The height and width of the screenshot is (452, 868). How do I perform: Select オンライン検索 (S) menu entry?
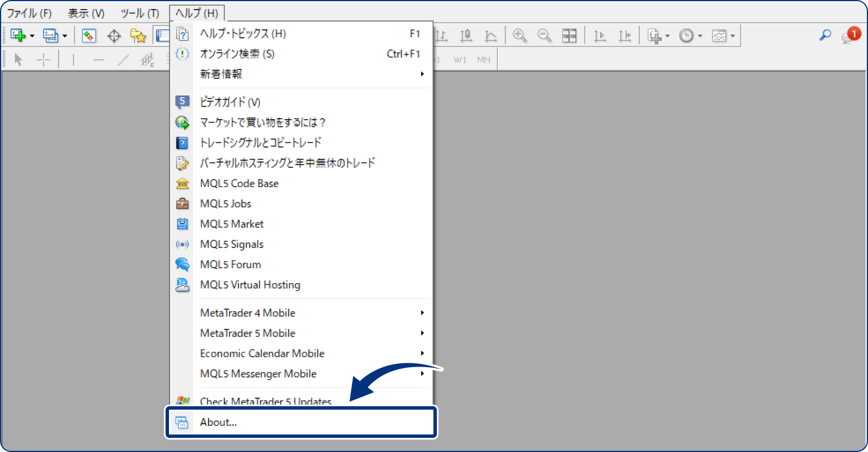(301, 54)
